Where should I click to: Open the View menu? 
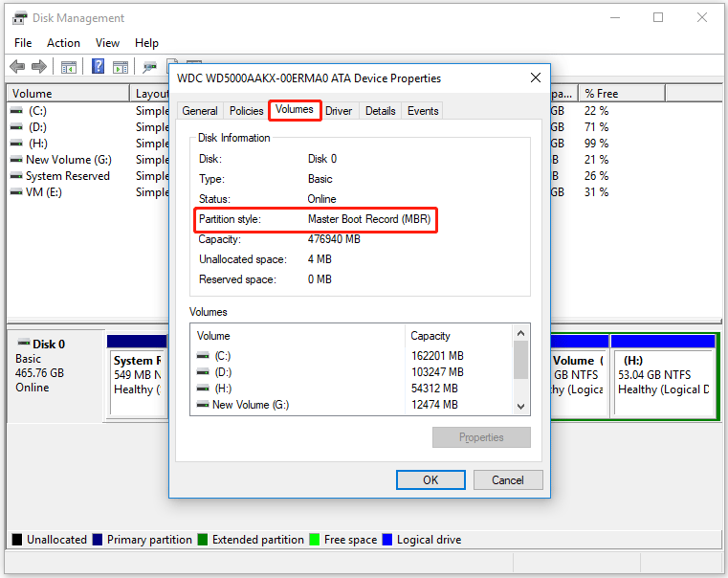pos(107,43)
